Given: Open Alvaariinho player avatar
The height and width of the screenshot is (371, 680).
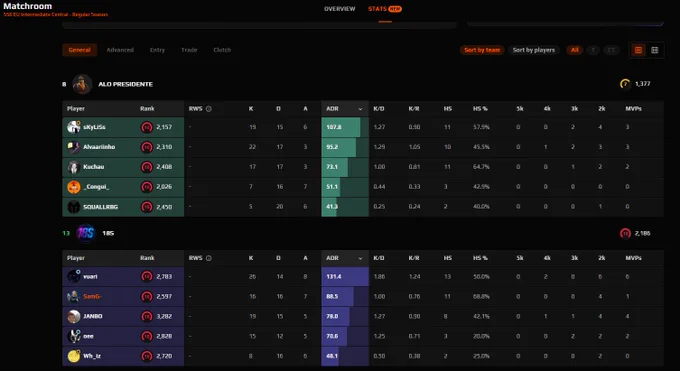Looking at the screenshot, I should click(74, 147).
